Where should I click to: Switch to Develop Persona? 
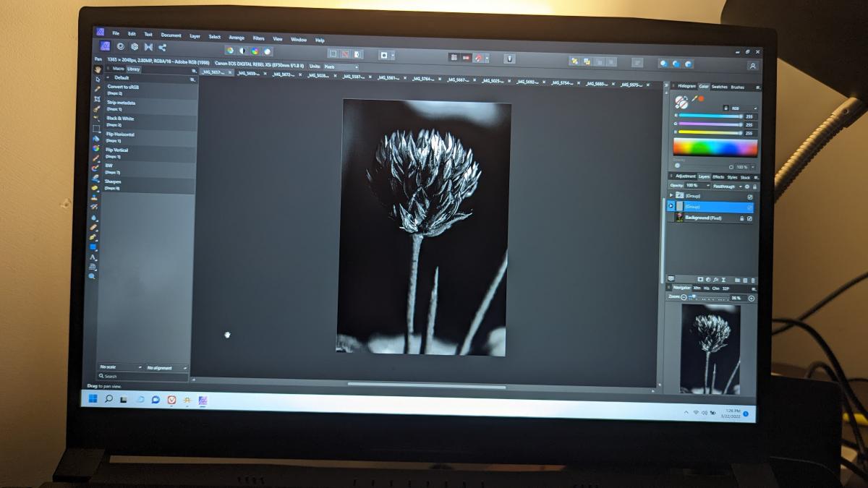click(135, 46)
